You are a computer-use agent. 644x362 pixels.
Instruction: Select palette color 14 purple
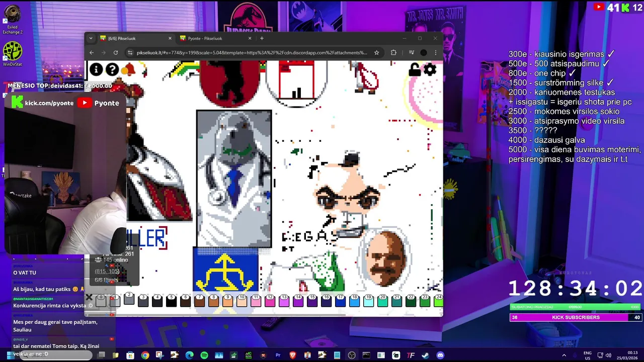(x=298, y=300)
